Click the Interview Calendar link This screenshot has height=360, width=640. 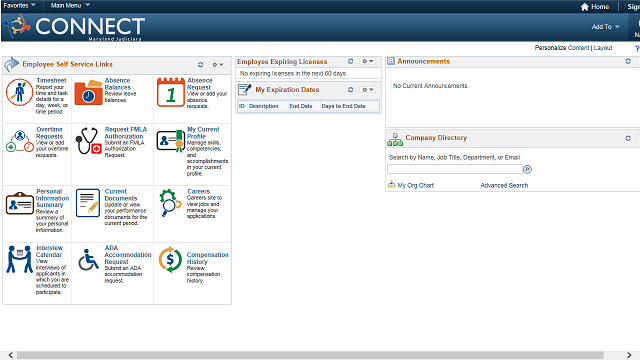tap(49, 251)
